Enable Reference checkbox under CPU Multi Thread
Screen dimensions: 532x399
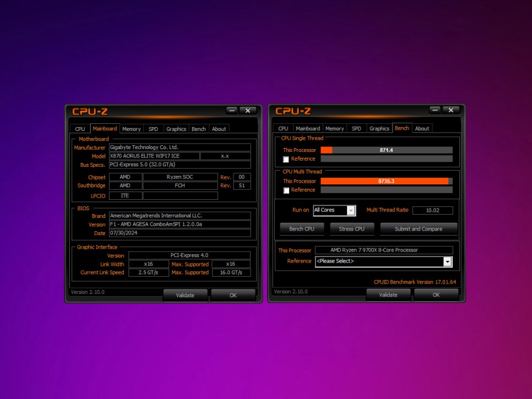click(286, 190)
